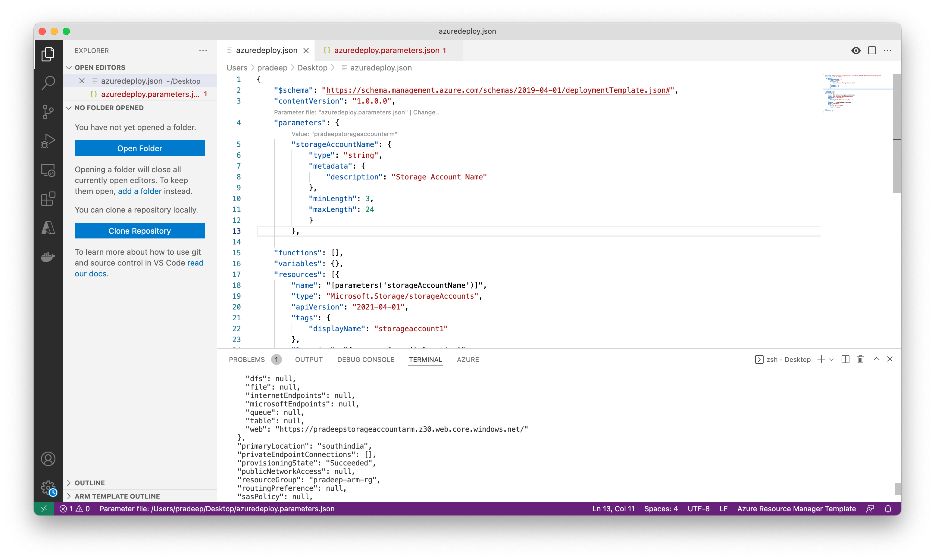Switch to azuredeploy.parameters.json tab
The image size is (935, 560).
click(389, 51)
